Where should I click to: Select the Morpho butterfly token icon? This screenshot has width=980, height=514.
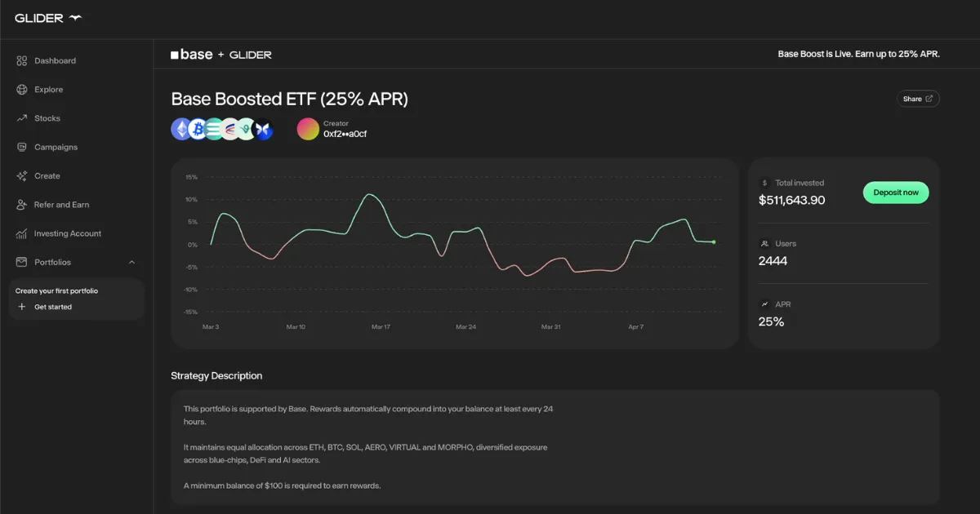click(263, 128)
